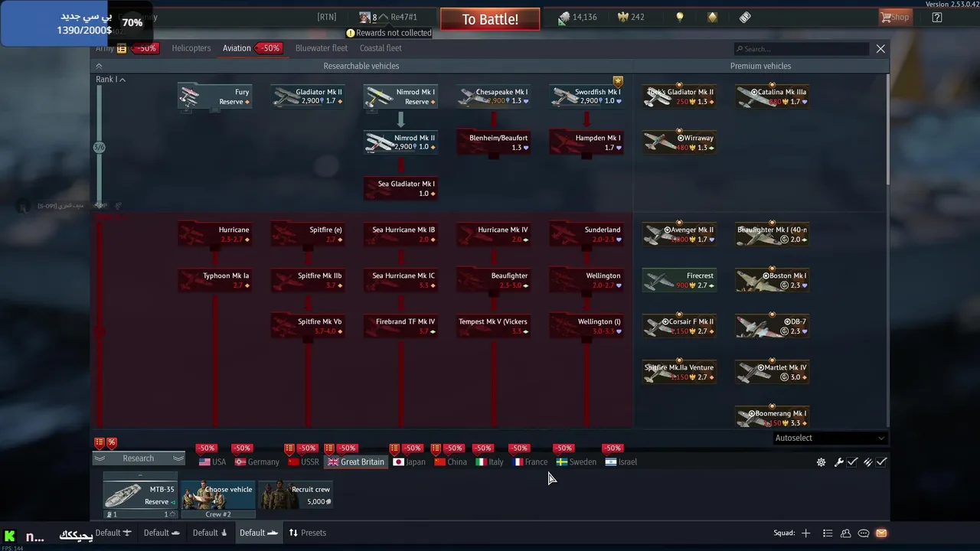Click the ammo refill stripes icon

point(867,462)
